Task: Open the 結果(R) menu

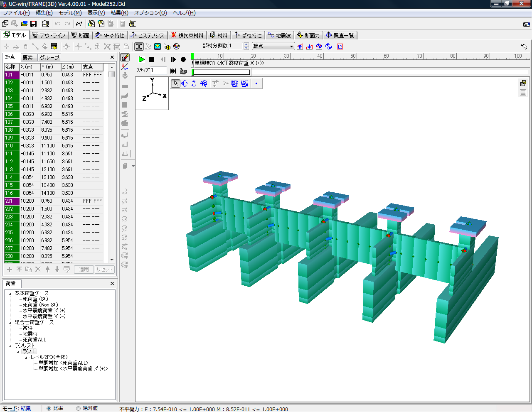Action: [x=119, y=13]
